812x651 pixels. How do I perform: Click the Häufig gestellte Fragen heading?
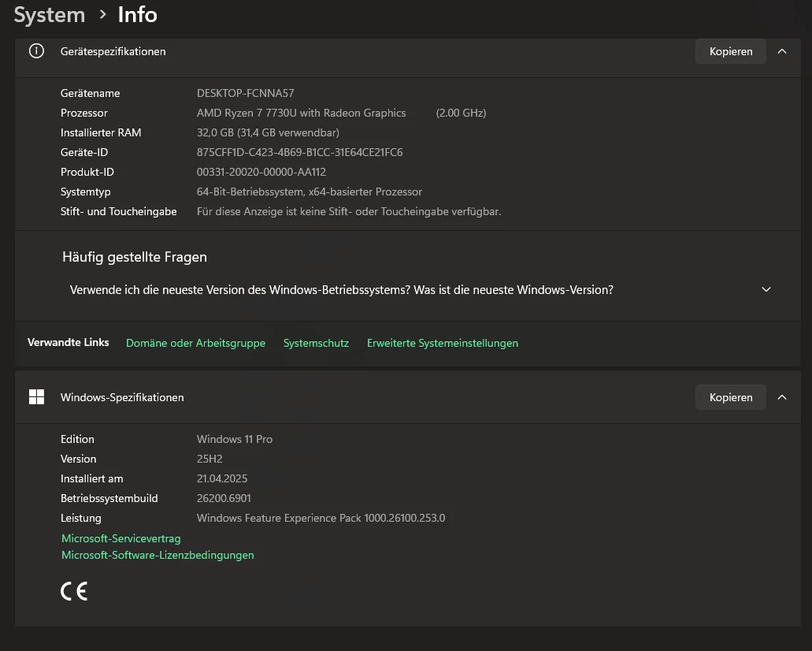[135, 257]
